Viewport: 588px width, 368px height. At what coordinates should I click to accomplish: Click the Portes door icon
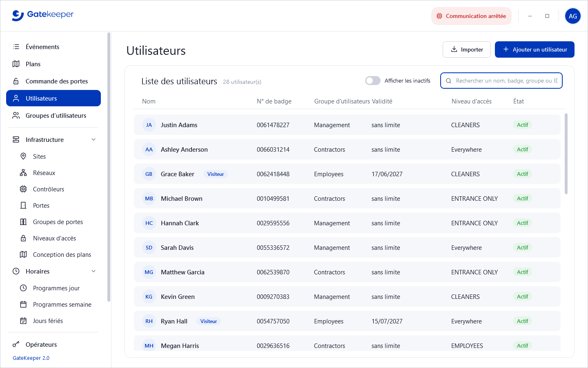coord(23,205)
